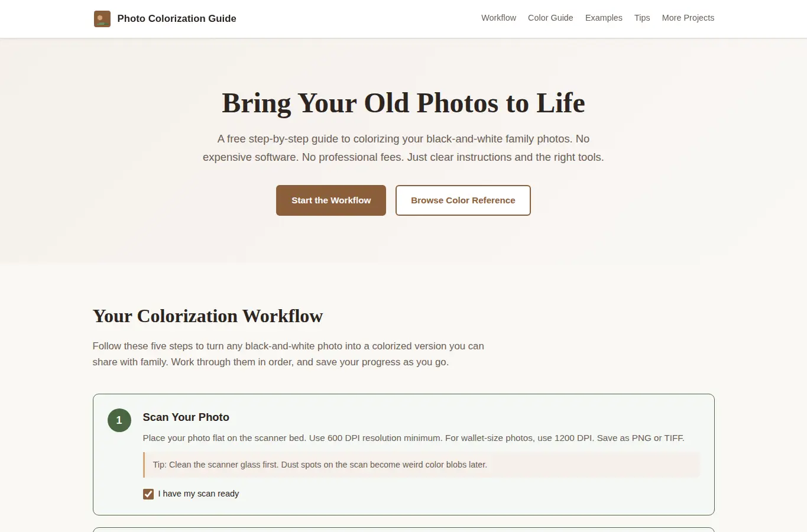Click the step 1 number badge

coord(119,420)
